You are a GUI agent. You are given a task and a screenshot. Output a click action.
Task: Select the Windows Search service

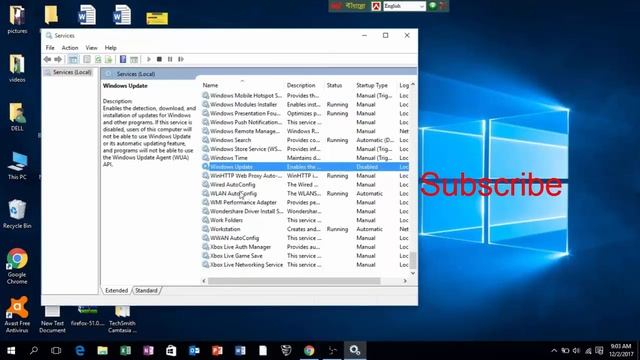coord(305,140)
